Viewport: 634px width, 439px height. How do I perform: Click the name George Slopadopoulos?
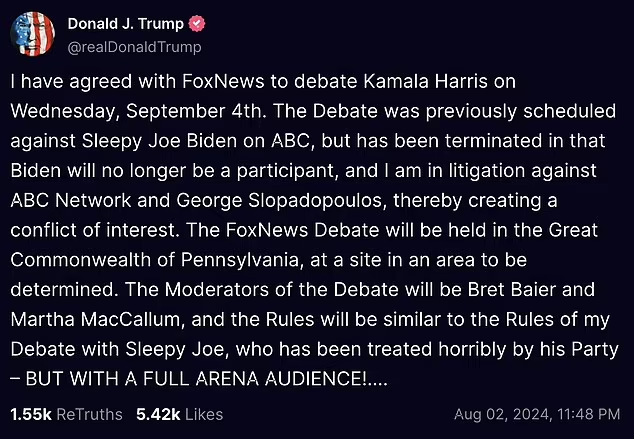tap(281, 201)
